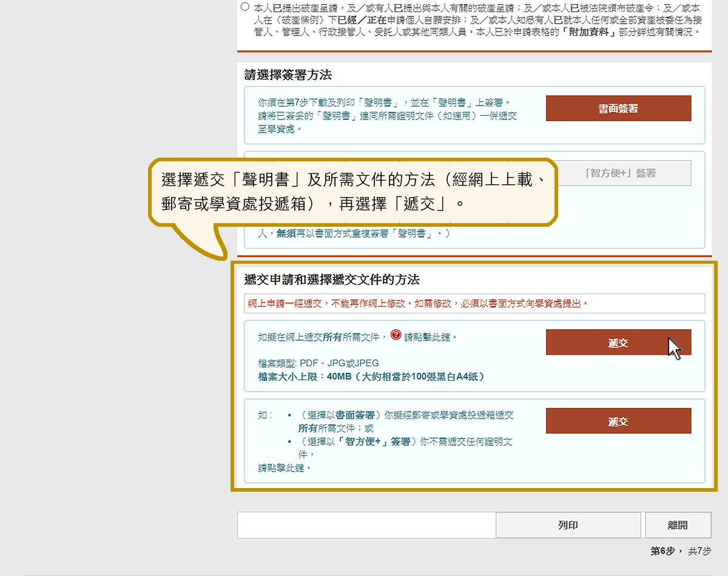
Task: Click the 遞交申請和選擇遞交文件的方法 heading
Action: coord(331,280)
